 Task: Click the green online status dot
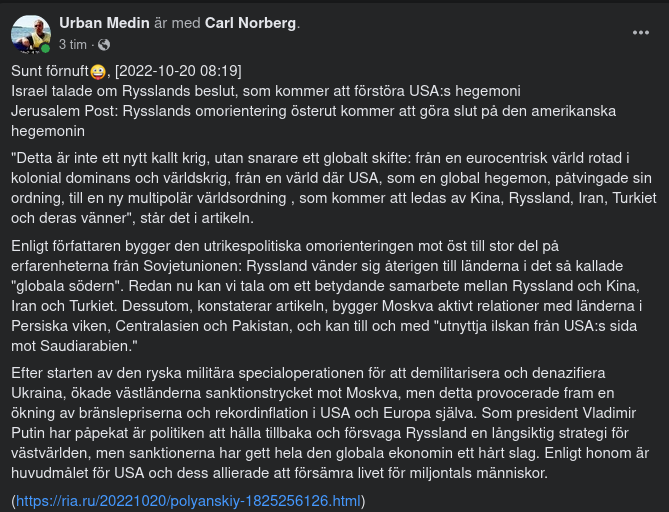(45, 48)
